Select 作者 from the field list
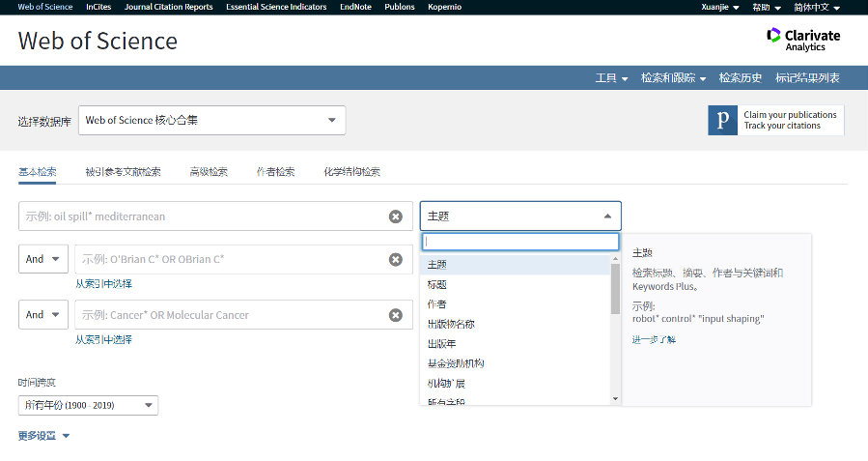 click(437, 304)
